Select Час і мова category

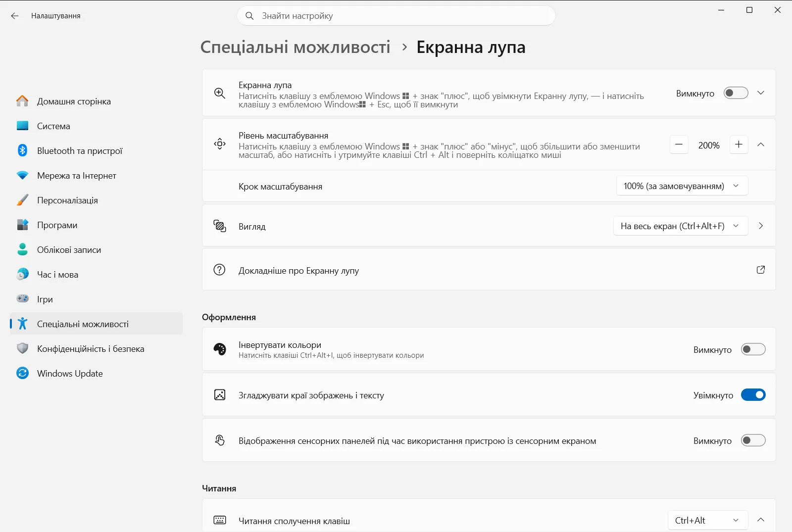[96, 274]
